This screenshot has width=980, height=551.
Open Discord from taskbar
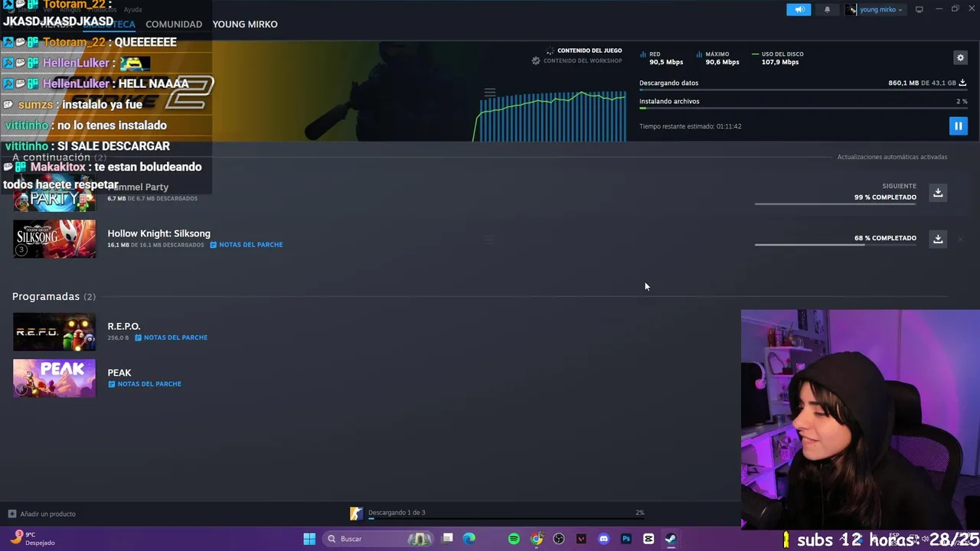[603, 539]
